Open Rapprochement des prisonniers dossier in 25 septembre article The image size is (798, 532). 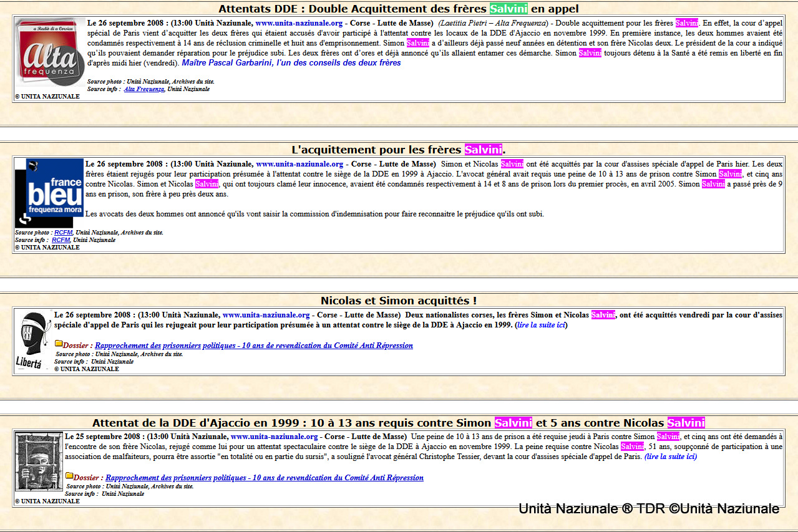pos(264,478)
